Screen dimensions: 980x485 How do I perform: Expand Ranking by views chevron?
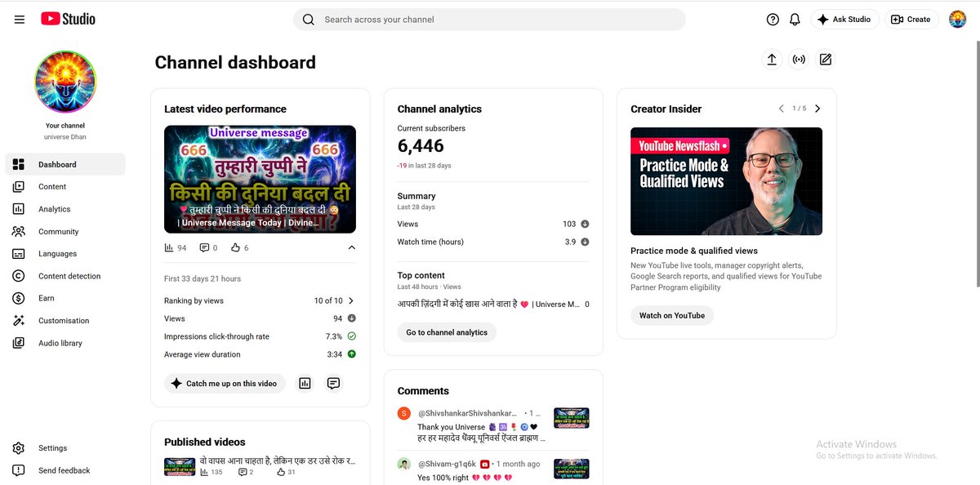click(351, 300)
